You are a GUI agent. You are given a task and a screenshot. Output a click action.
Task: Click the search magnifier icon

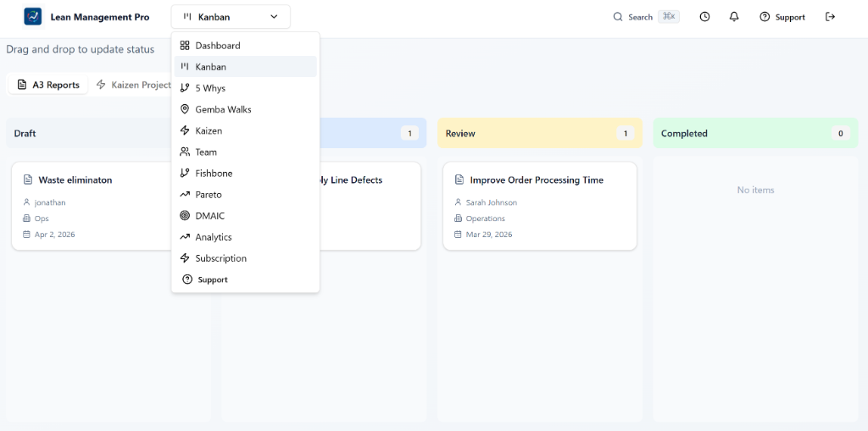(618, 17)
